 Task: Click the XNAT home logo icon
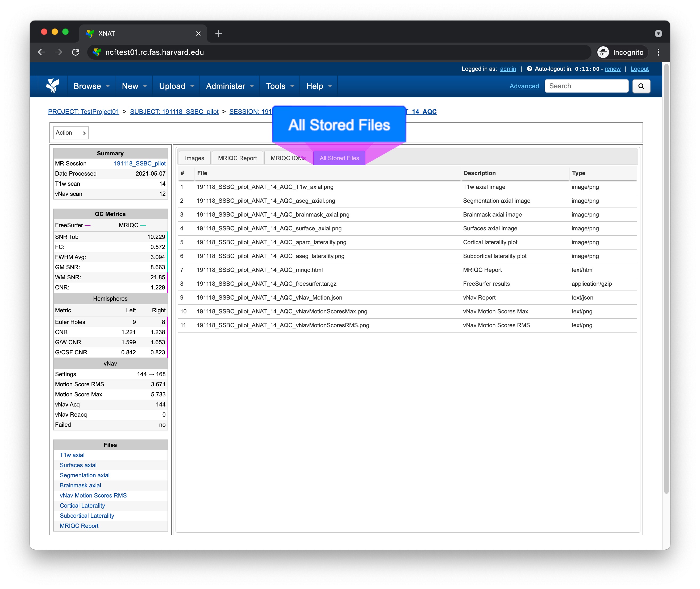pyautogui.click(x=53, y=86)
